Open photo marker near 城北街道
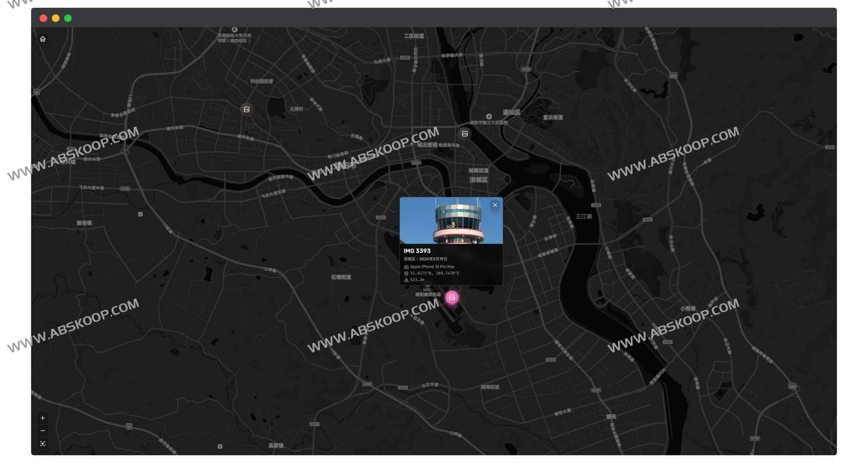Image resolution: width=868 pixels, height=463 pixels. [x=465, y=134]
